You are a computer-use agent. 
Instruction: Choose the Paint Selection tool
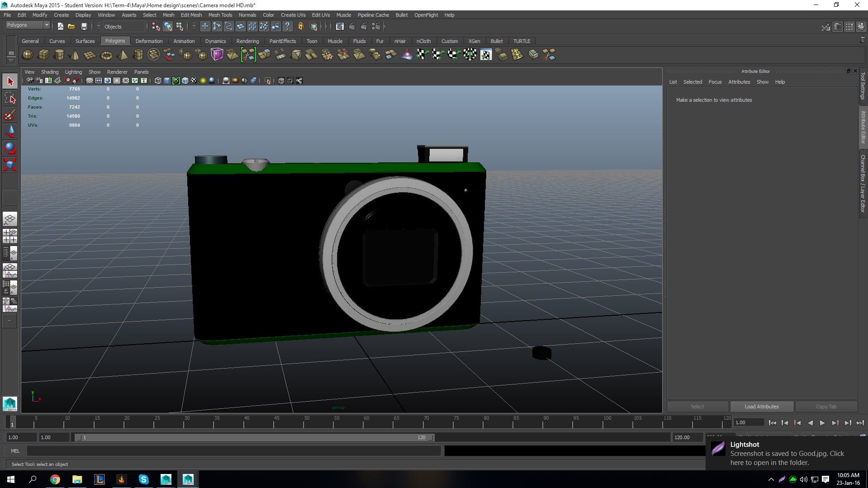10,115
